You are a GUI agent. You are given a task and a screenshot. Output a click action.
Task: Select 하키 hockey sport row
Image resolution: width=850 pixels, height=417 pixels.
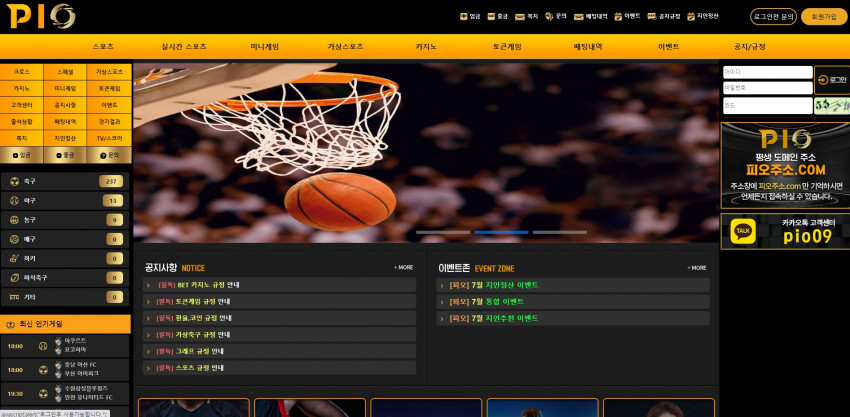click(x=65, y=259)
